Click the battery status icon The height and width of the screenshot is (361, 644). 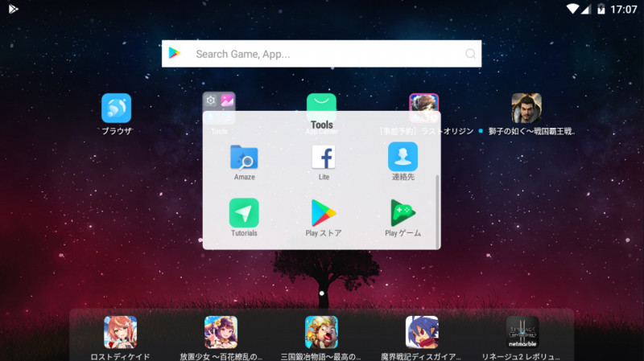coord(601,9)
